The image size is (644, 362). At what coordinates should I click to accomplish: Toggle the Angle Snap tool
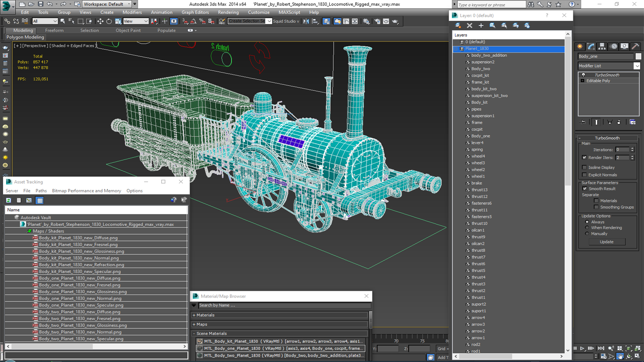point(194,21)
